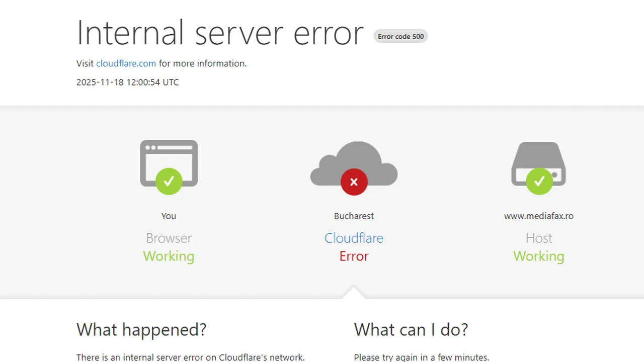Click the Internal server error heading

[220, 33]
